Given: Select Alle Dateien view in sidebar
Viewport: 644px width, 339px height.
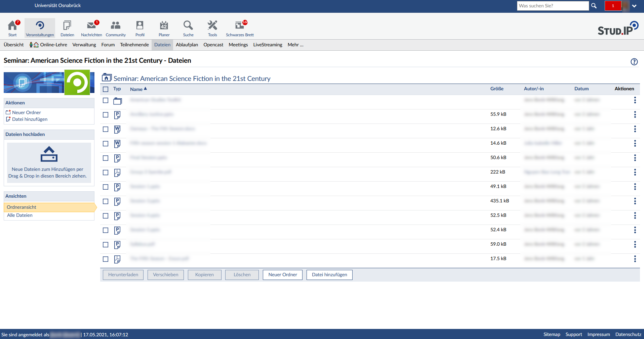Looking at the screenshot, I should [20, 215].
